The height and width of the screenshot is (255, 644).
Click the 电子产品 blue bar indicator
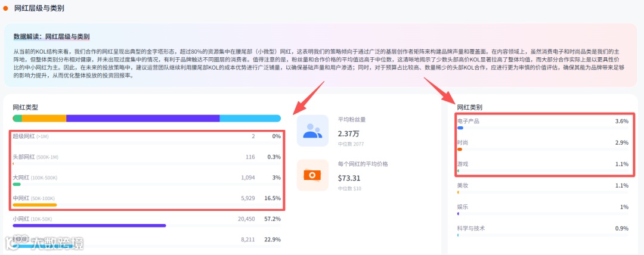coord(460,128)
